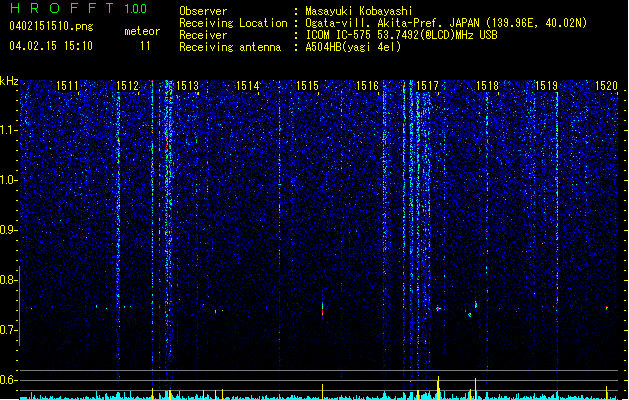Click the 1520 time marker
The image size is (629, 400).
[606, 86]
